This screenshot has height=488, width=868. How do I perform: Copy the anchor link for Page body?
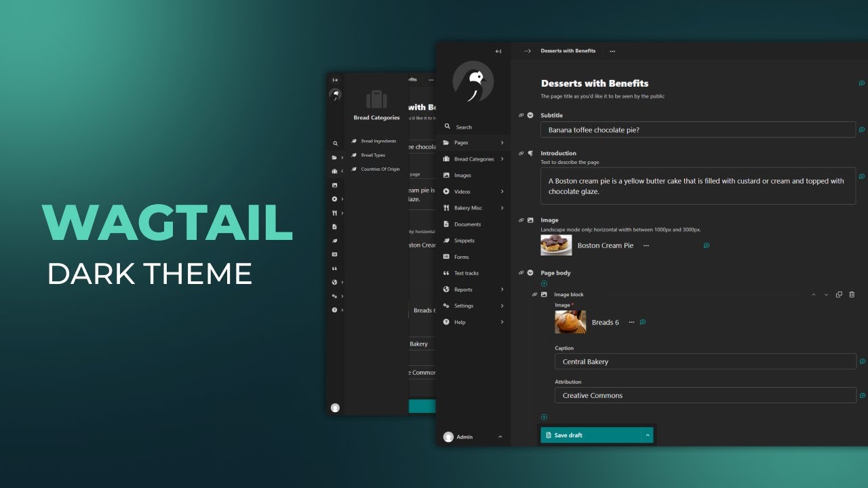click(521, 272)
